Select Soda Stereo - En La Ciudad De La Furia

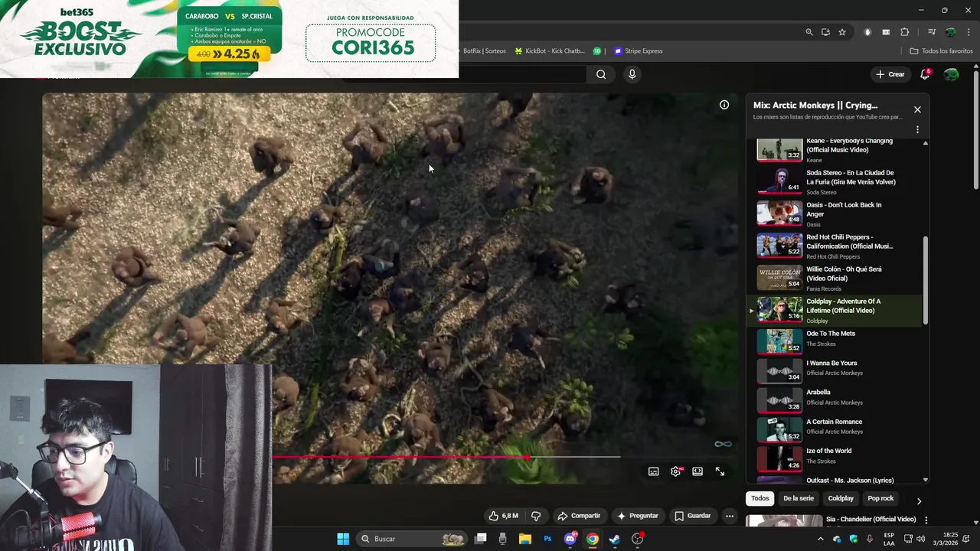[835, 182]
